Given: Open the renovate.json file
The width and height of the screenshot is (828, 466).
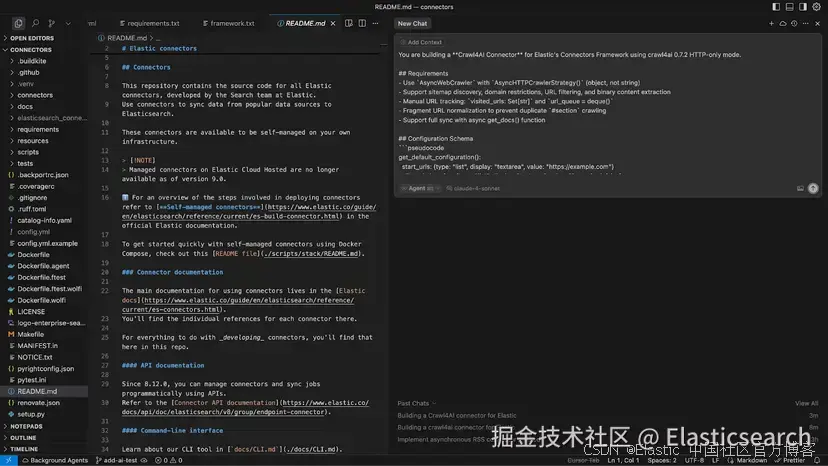Looking at the screenshot, I should point(44,403).
